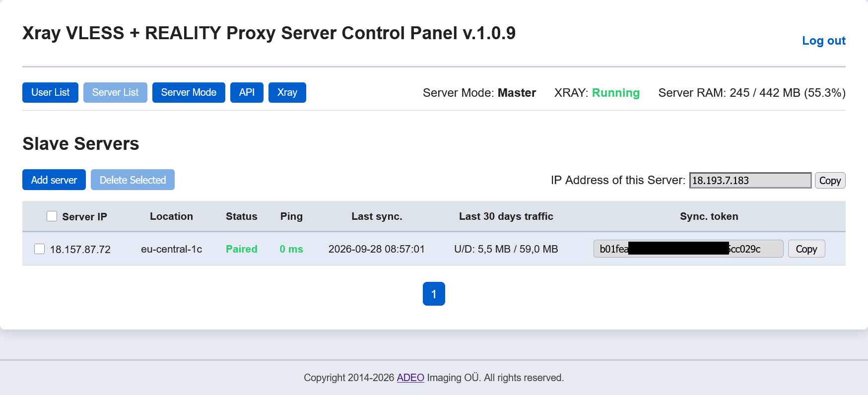Click the Delete Selected button
This screenshot has height=395, width=868.
tap(133, 180)
